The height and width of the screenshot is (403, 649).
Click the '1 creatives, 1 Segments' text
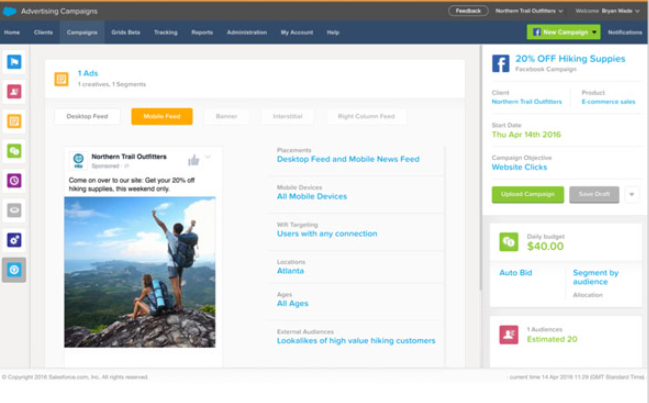112,84
